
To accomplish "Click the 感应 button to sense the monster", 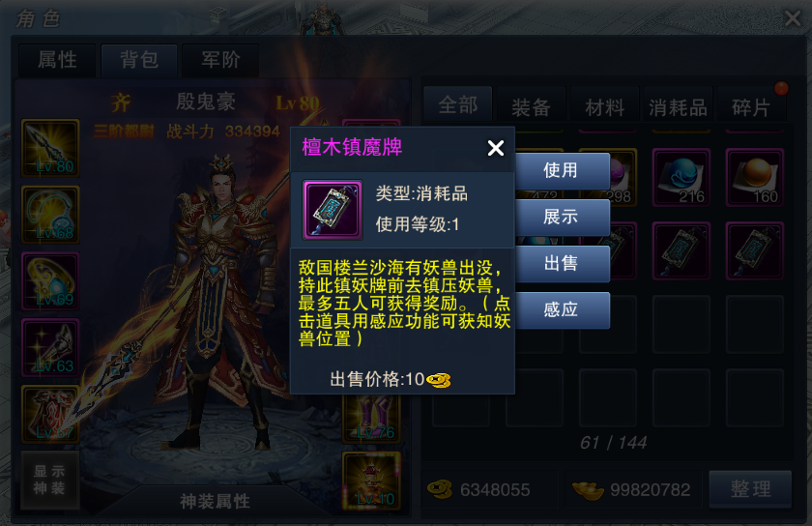I will tap(563, 310).
